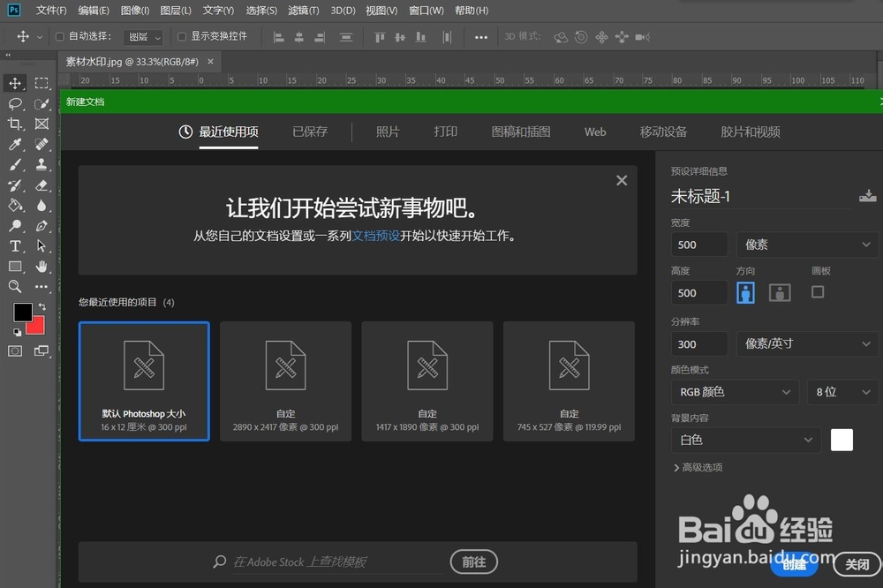Expand 高级选项 advanced options
The image size is (883, 588).
coord(698,467)
